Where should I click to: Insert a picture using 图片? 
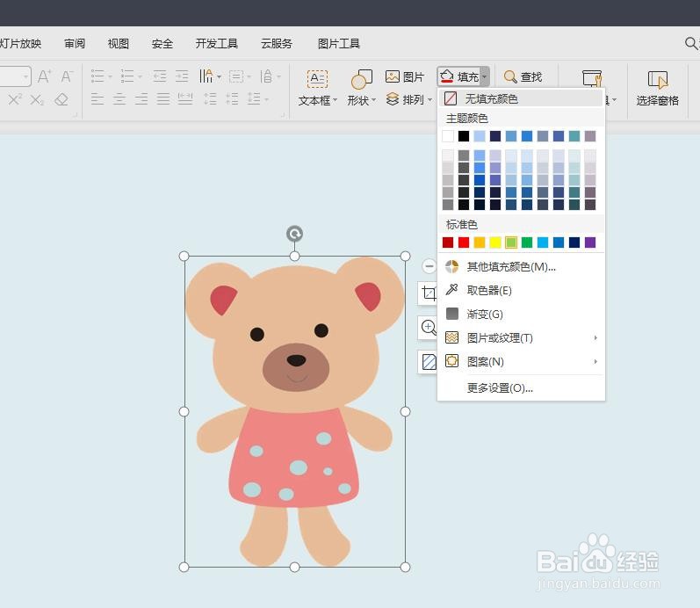click(405, 76)
